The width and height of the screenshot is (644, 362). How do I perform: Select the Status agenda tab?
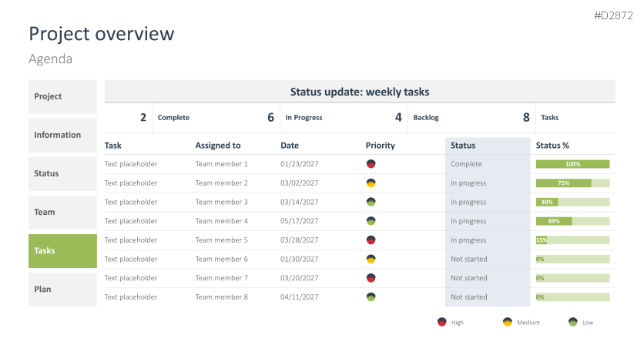62,174
